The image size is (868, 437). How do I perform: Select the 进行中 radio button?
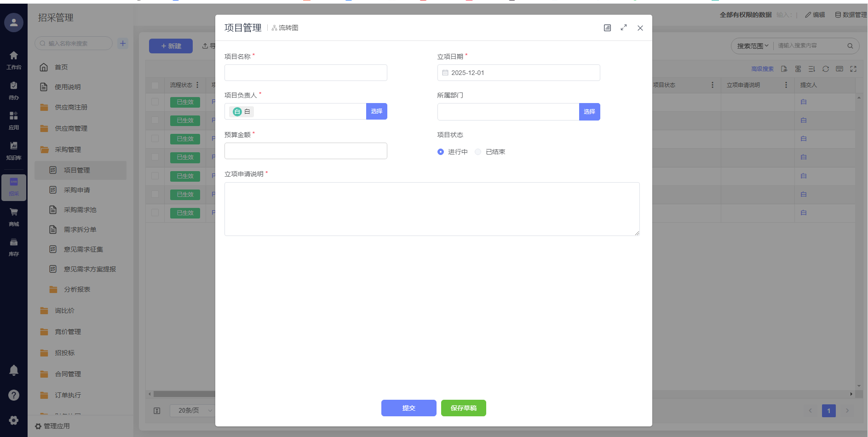(x=441, y=152)
